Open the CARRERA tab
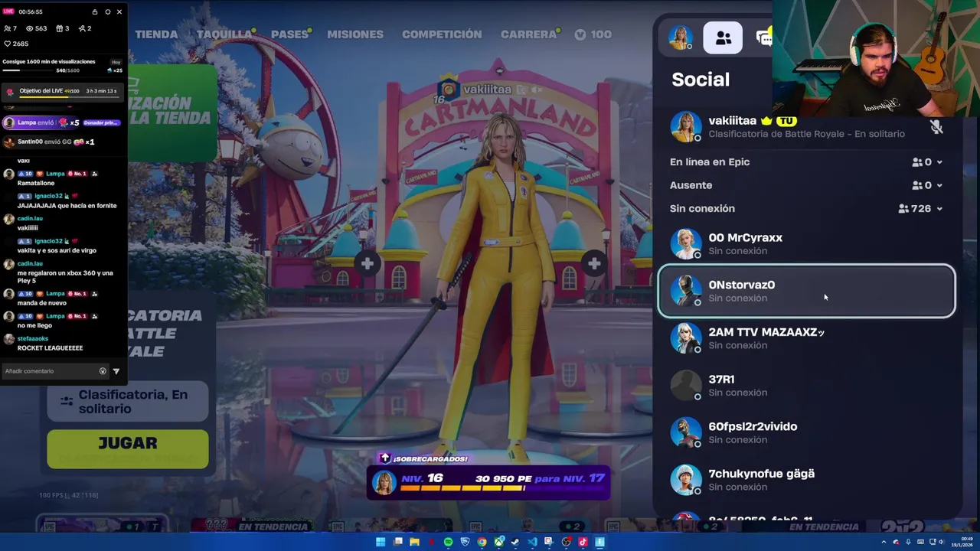The width and height of the screenshot is (980, 551). (528, 34)
